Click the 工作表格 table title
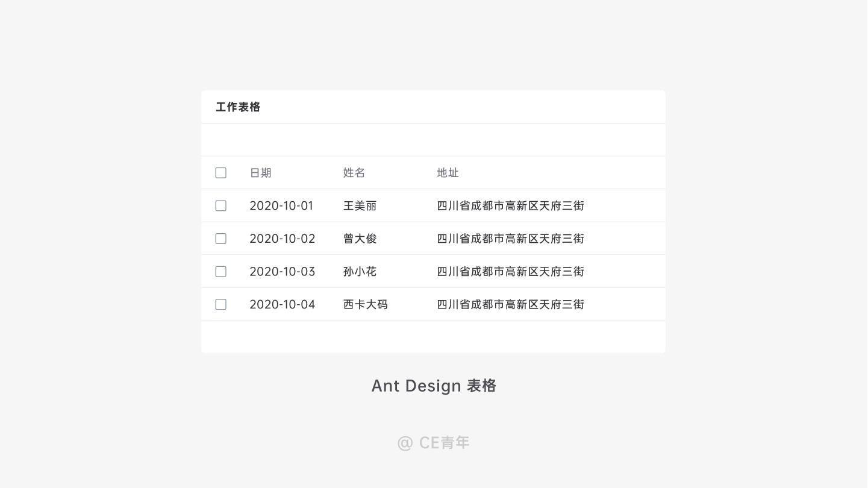 point(237,107)
